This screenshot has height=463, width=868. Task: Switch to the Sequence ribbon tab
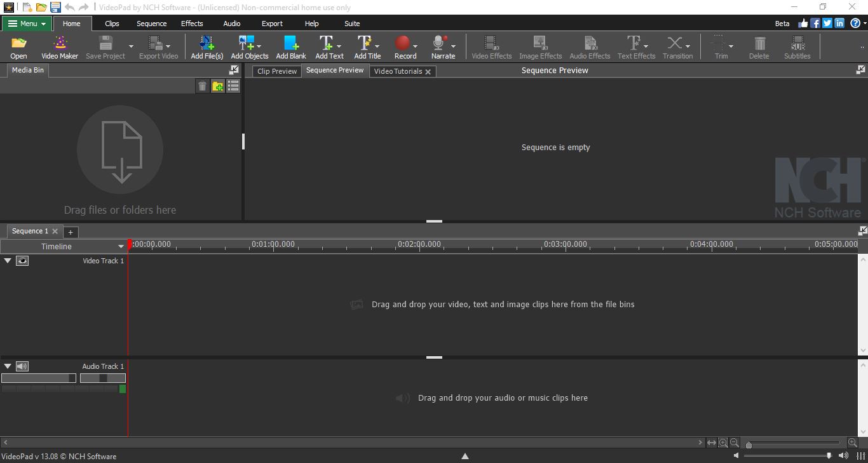(152, 24)
